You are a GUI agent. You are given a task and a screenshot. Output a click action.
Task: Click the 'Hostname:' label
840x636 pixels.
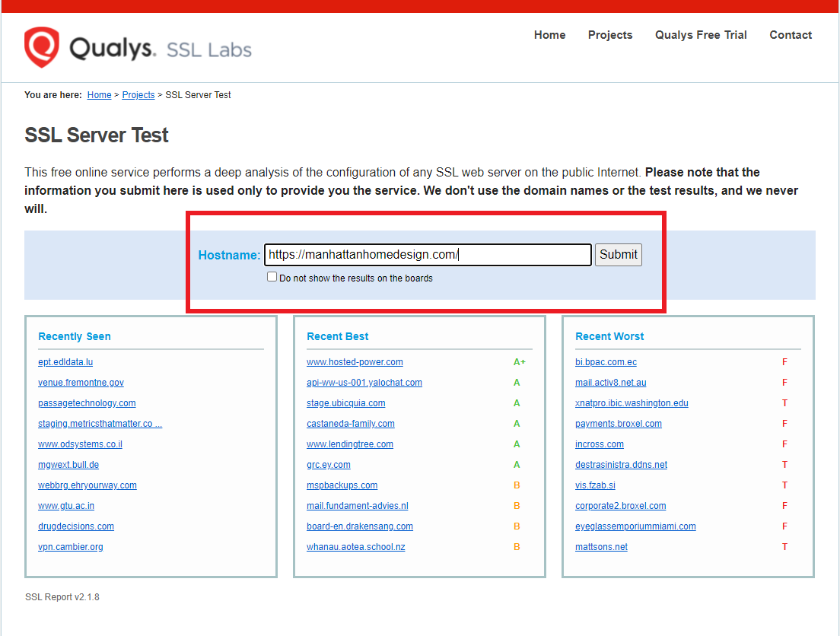pos(229,255)
